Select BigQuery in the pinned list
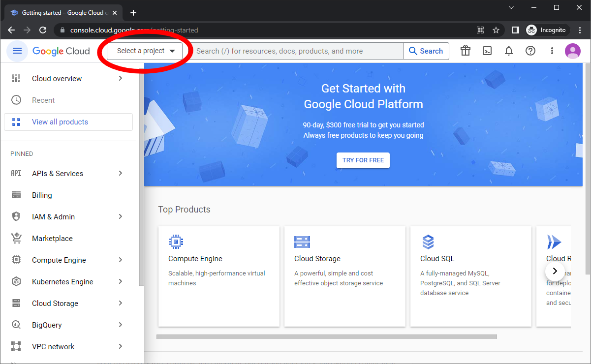 [x=47, y=325]
